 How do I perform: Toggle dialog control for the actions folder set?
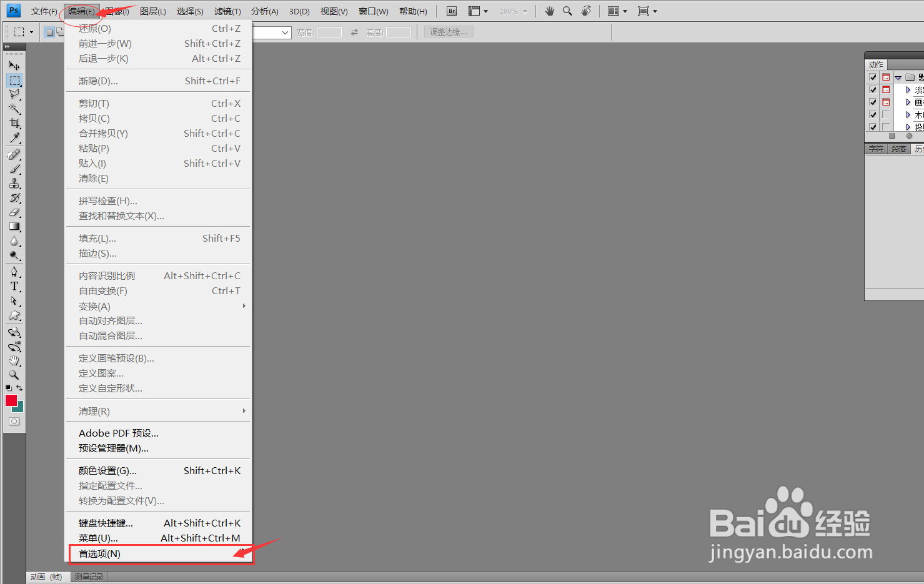point(886,77)
